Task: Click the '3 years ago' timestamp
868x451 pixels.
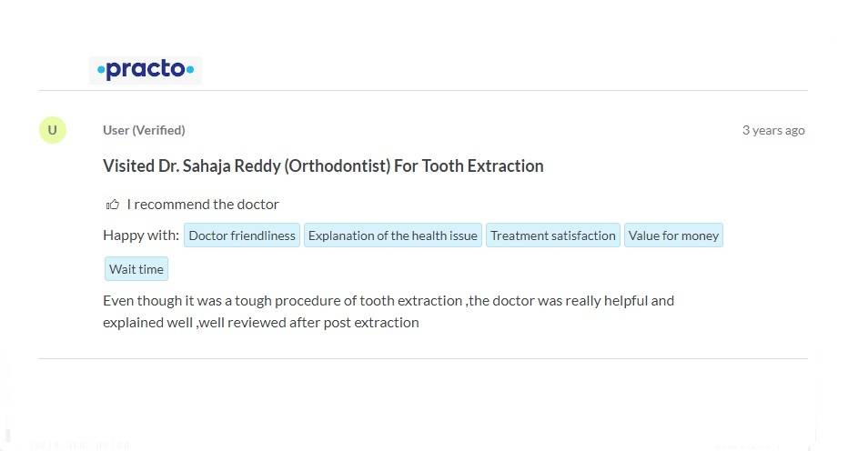Action: (x=772, y=130)
